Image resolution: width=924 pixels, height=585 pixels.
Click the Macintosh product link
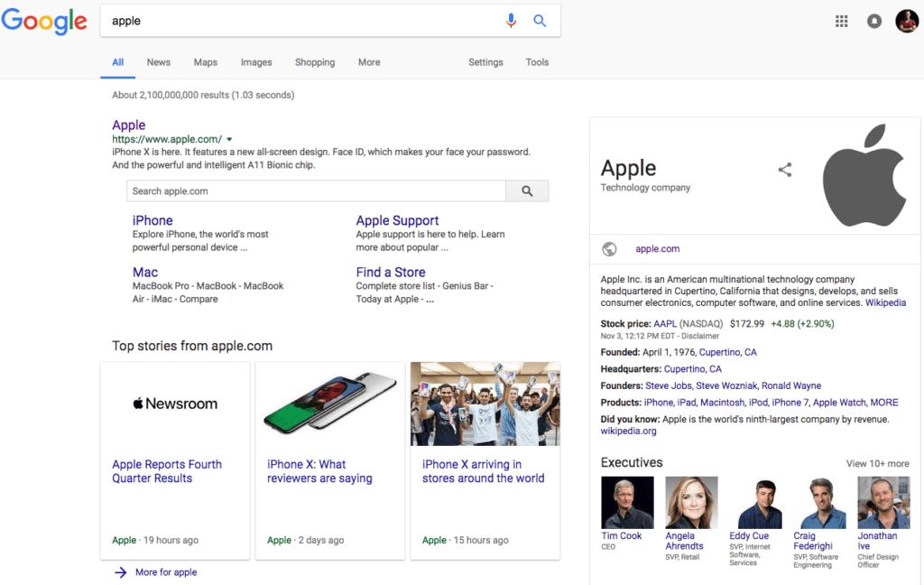click(x=722, y=403)
